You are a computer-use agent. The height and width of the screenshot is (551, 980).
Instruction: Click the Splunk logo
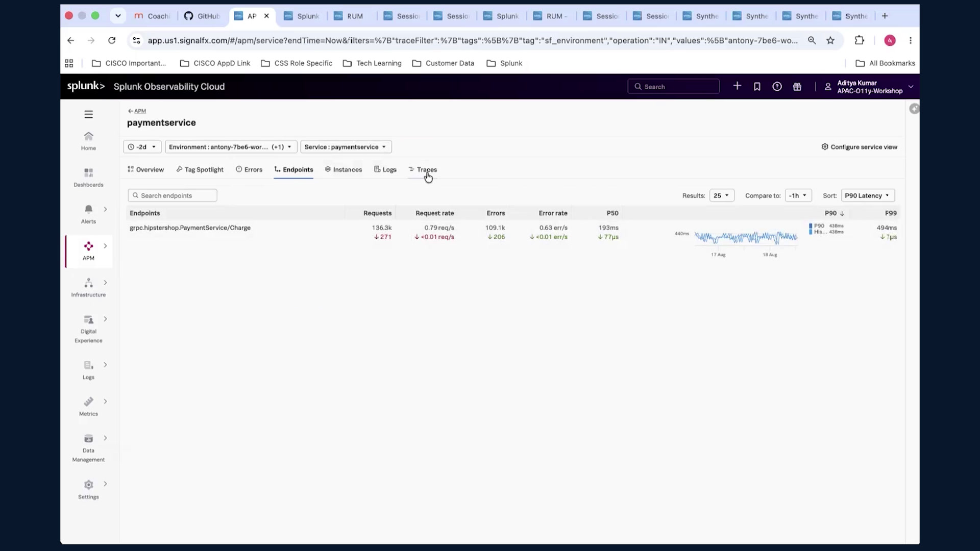click(x=86, y=86)
